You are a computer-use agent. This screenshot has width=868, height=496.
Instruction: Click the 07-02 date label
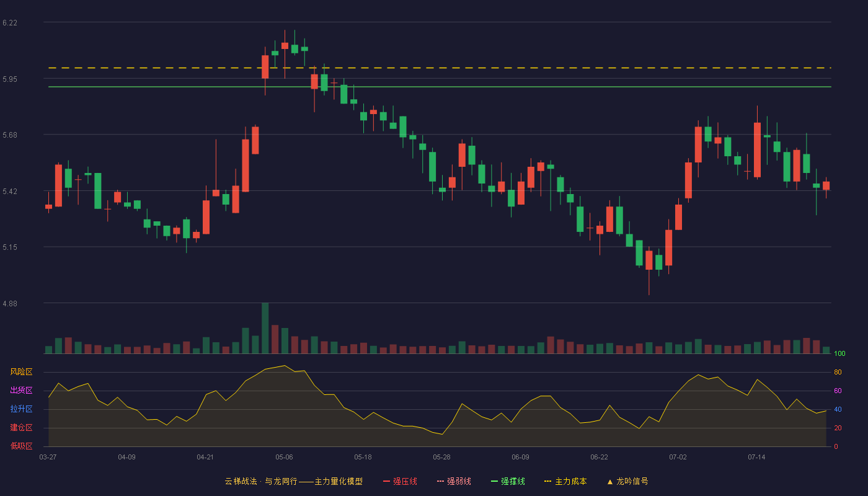pyautogui.click(x=678, y=457)
